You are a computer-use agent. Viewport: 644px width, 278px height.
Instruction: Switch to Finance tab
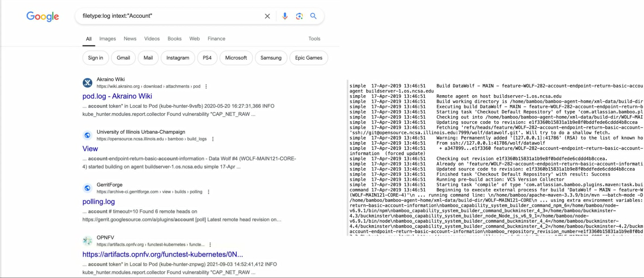point(216,39)
